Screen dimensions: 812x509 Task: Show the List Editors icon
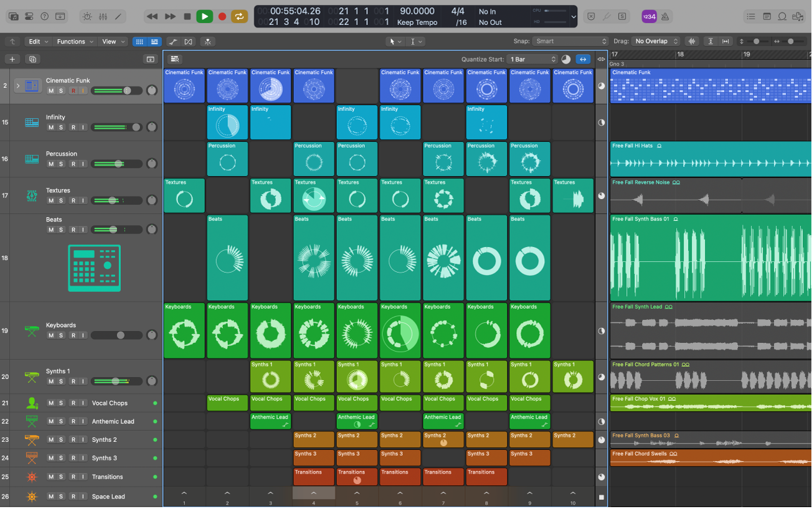pyautogui.click(x=751, y=17)
